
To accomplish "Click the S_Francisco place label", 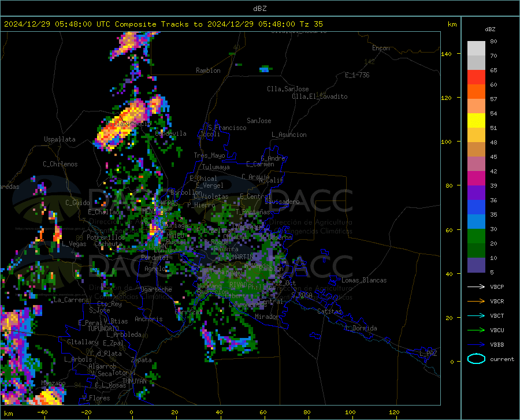I will coord(227,128).
